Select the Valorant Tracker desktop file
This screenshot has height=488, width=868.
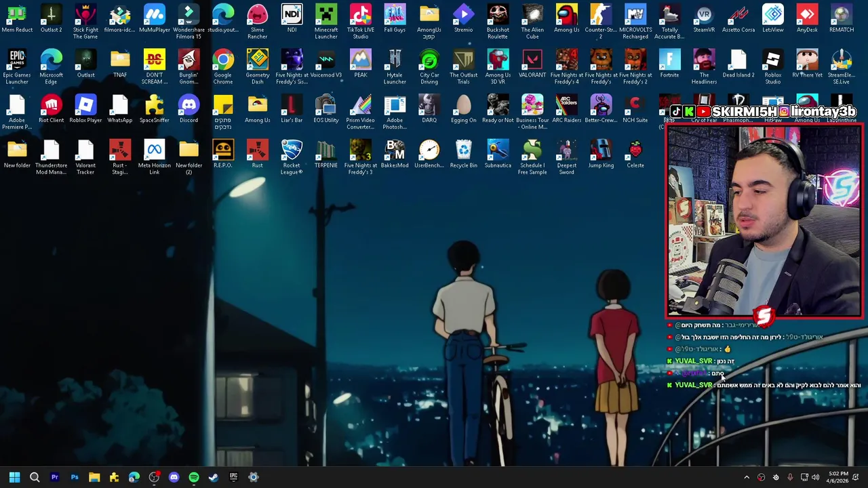pyautogui.click(x=85, y=157)
